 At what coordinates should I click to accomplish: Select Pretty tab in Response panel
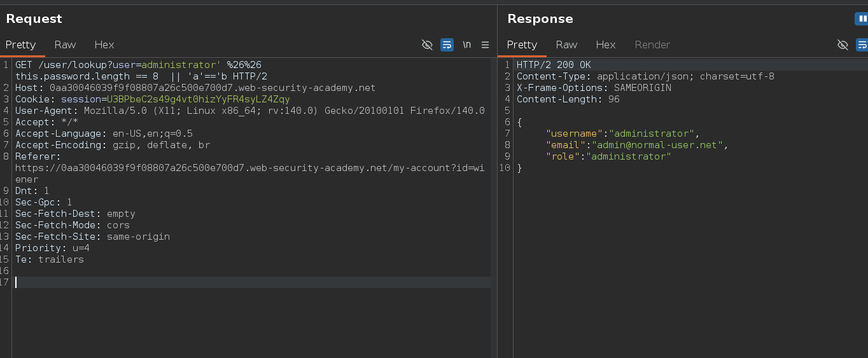click(x=522, y=45)
